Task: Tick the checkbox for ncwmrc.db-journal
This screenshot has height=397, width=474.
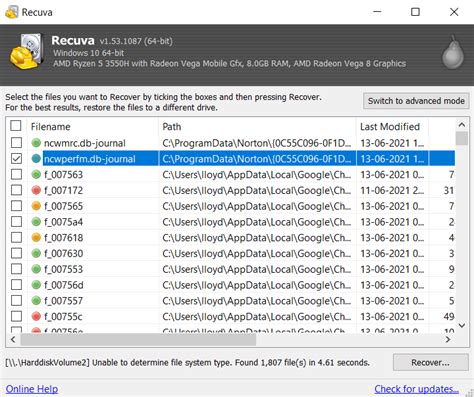Action: 16,143
